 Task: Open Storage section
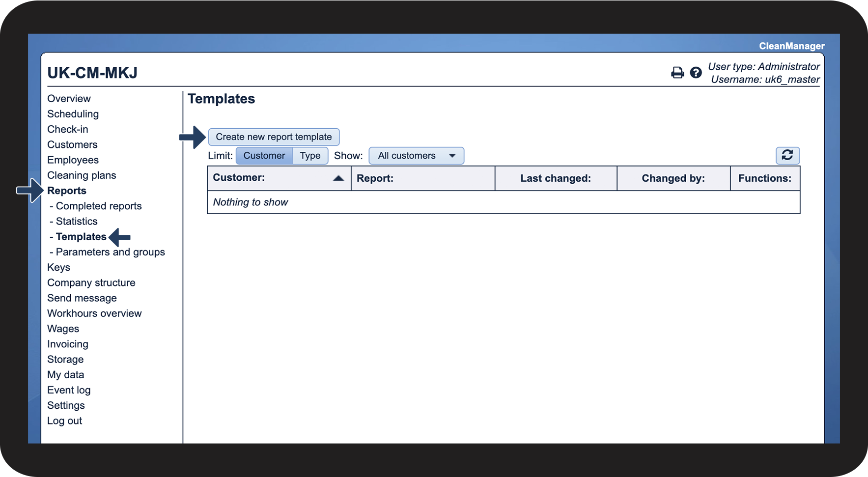pos(65,360)
